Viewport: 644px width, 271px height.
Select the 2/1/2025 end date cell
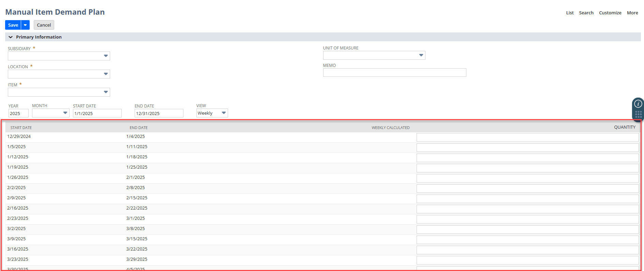[135, 177]
